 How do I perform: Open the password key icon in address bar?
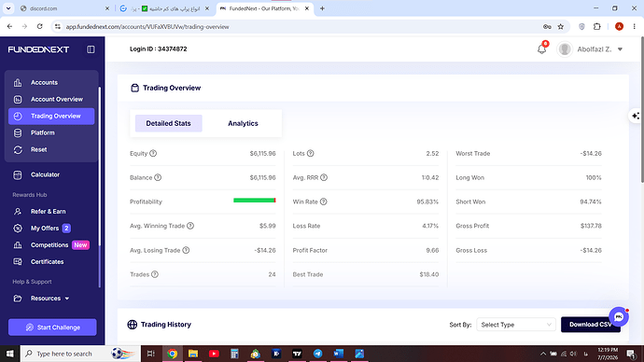click(547, 27)
